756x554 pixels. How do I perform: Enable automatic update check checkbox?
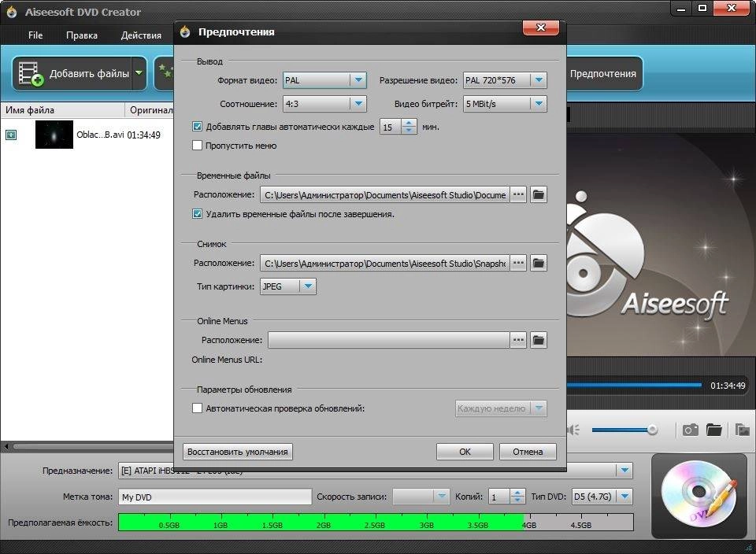click(197, 408)
